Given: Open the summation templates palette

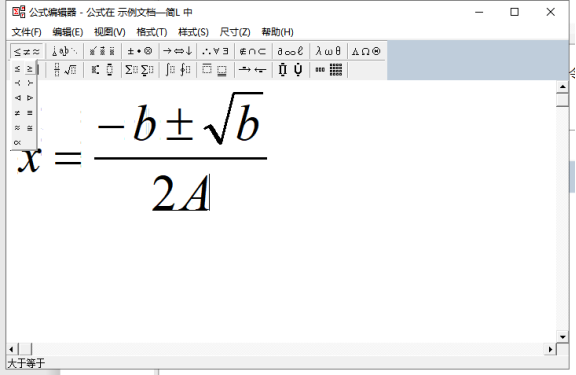Looking at the screenshot, I should [139, 69].
